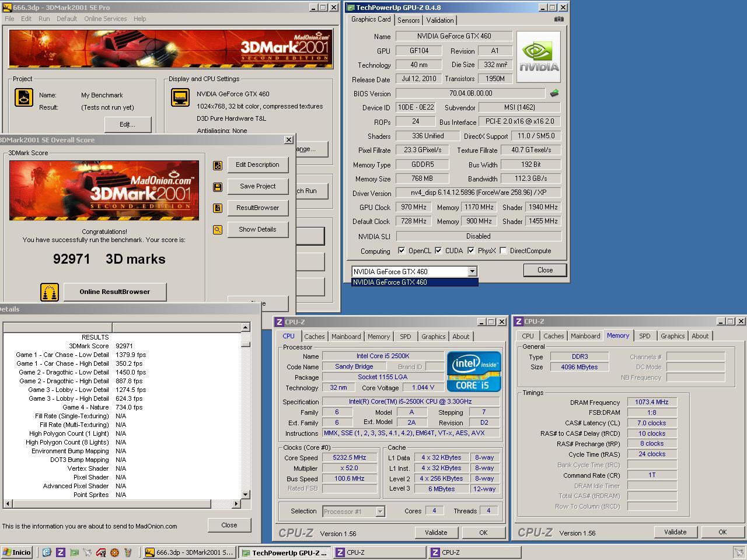Click the Edit Description button
Viewport: 747px width, 560px height.
(257, 165)
